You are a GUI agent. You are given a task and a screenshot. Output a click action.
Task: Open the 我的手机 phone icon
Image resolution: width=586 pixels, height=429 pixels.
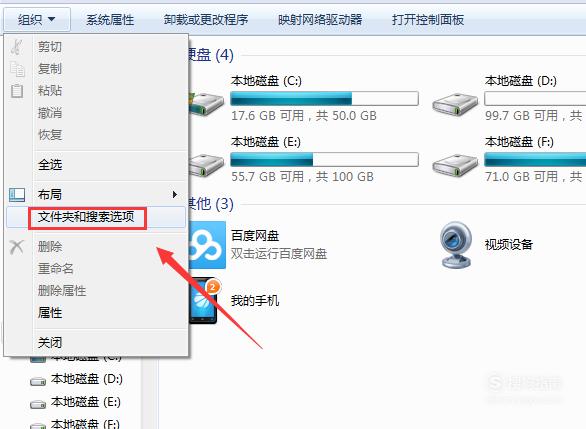[x=204, y=301]
